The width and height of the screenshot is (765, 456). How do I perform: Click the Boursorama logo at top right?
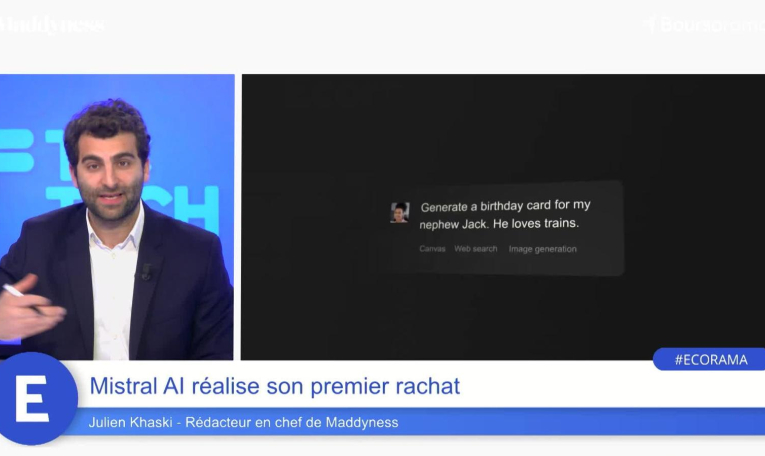pyautogui.click(x=705, y=24)
